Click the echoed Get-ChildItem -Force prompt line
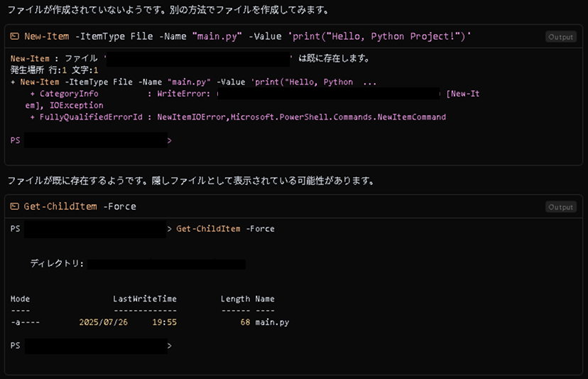Viewport: 588px width, 379px height. tap(143, 229)
